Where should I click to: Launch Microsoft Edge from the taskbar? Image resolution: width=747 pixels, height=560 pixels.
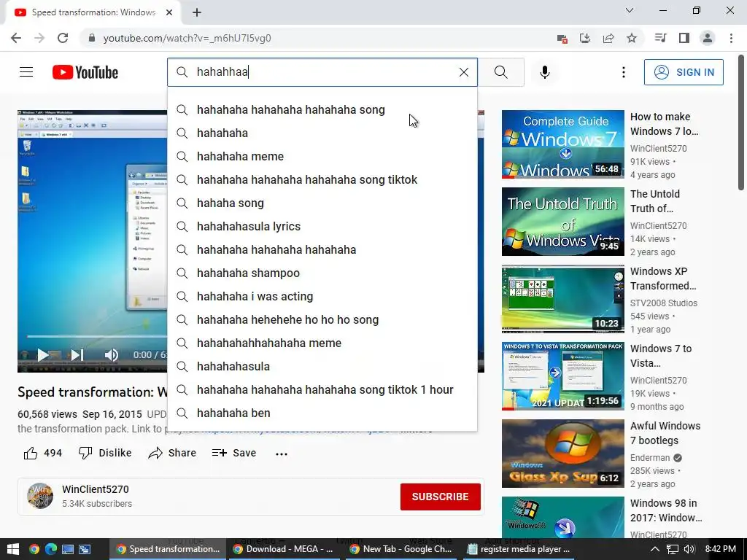[x=51, y=549]
